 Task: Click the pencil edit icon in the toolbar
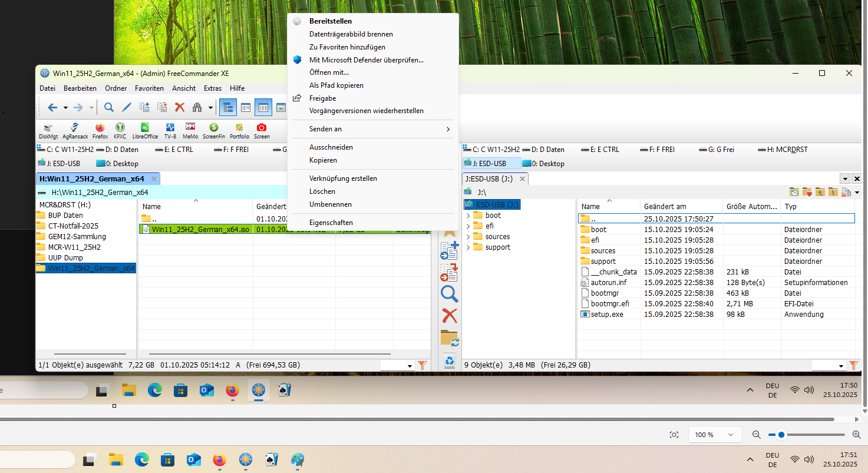127,107
